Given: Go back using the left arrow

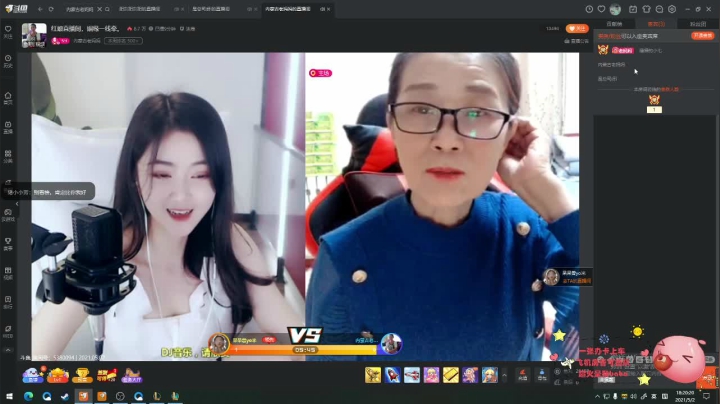Looking at the screenshot, I should coord(40,9).
